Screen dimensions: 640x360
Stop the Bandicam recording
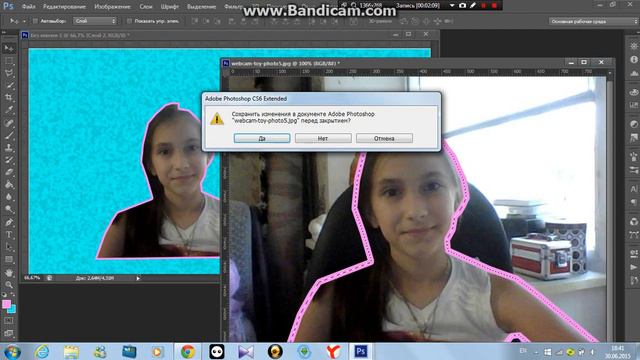(x=494, y=6)
